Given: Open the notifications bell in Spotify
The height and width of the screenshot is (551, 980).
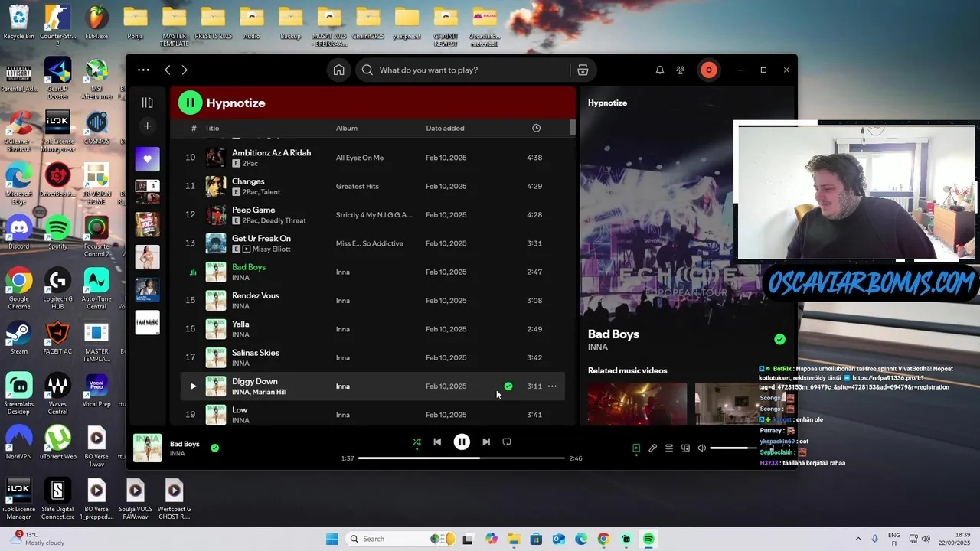Looking at the screenshot, I should 659,70.
